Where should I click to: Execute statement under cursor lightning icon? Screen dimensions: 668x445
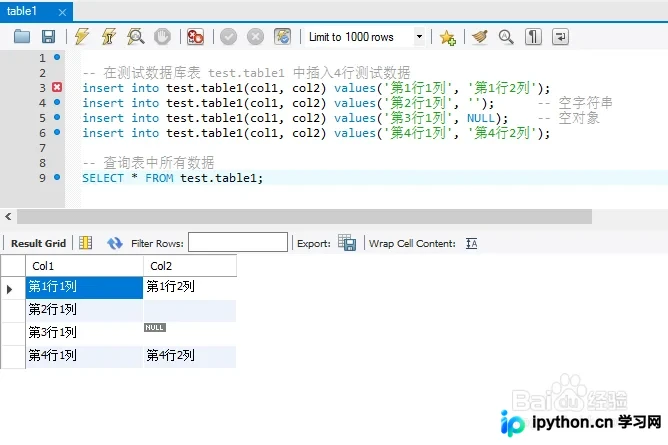[109, 37]
